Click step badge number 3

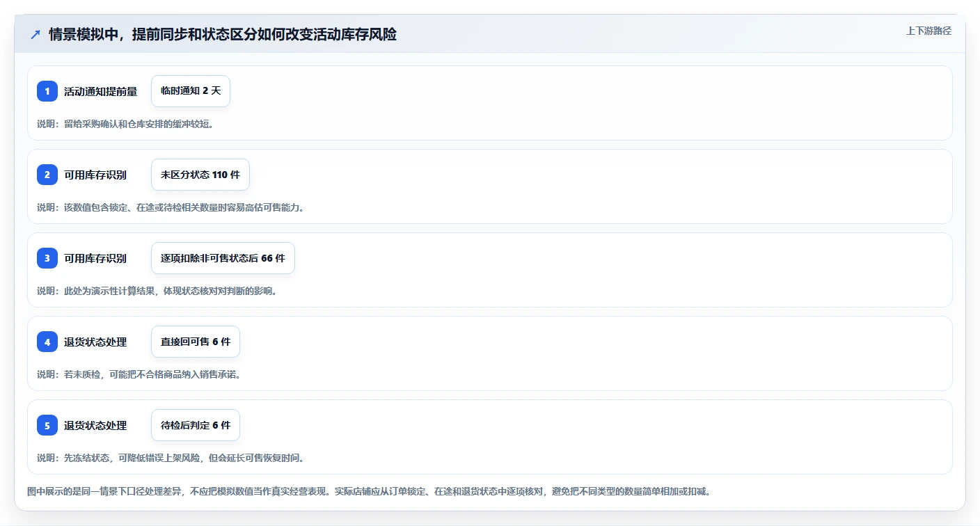47,258
